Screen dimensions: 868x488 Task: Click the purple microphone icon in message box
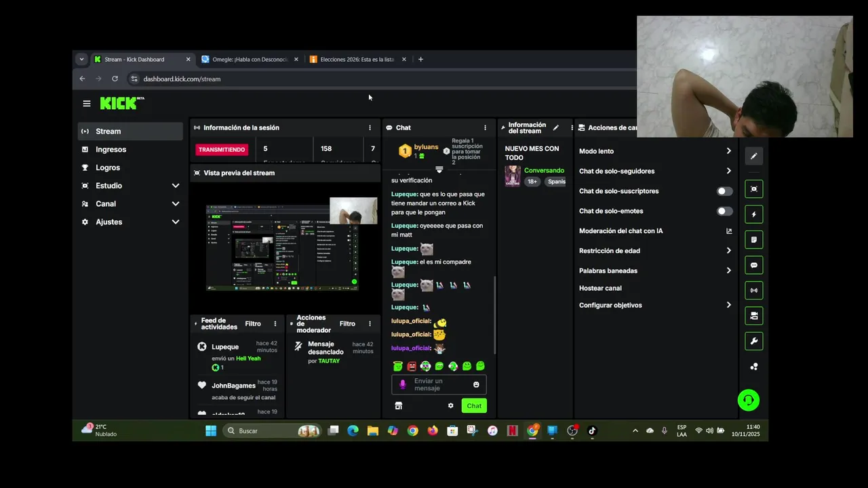tap(402, 384)
